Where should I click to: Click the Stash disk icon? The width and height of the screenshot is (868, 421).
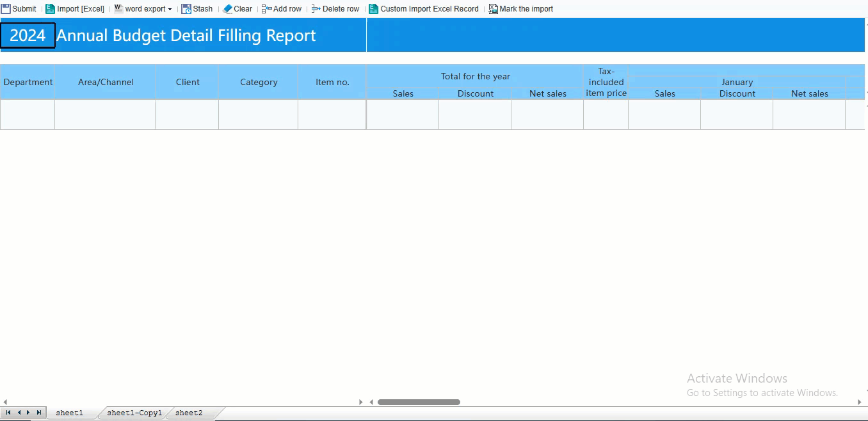pyautogui.click(x=186, y=9)
